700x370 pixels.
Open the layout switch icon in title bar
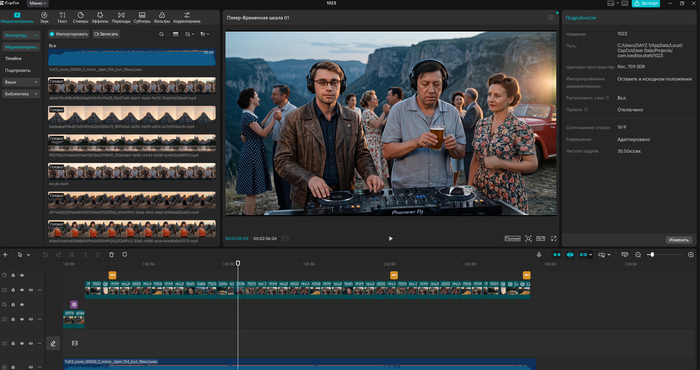coord(612,3)
